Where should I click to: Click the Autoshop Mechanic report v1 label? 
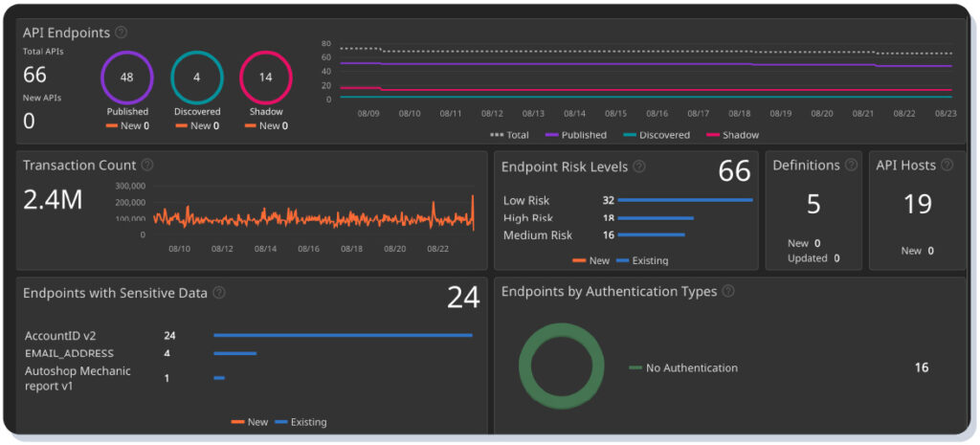(x=78, y=378)
